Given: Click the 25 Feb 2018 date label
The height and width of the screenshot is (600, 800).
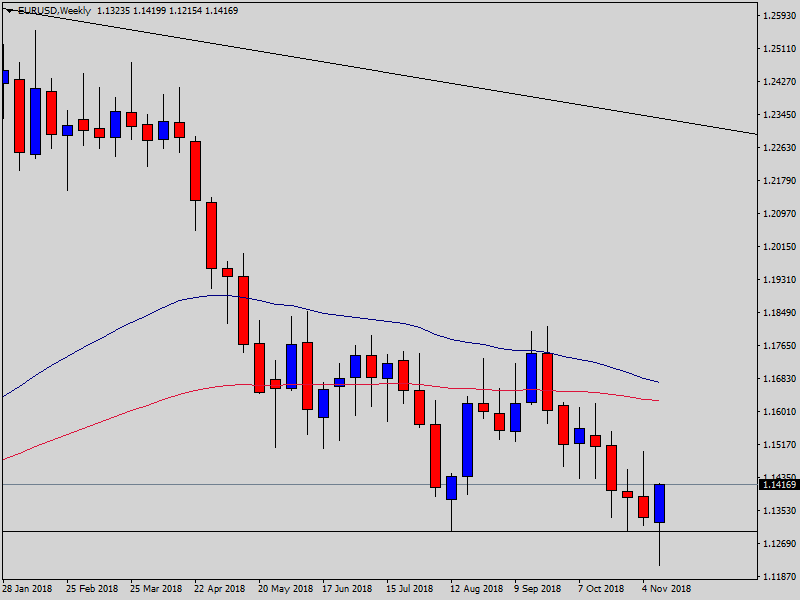Looking at the screenshot, I should [92, 589].
